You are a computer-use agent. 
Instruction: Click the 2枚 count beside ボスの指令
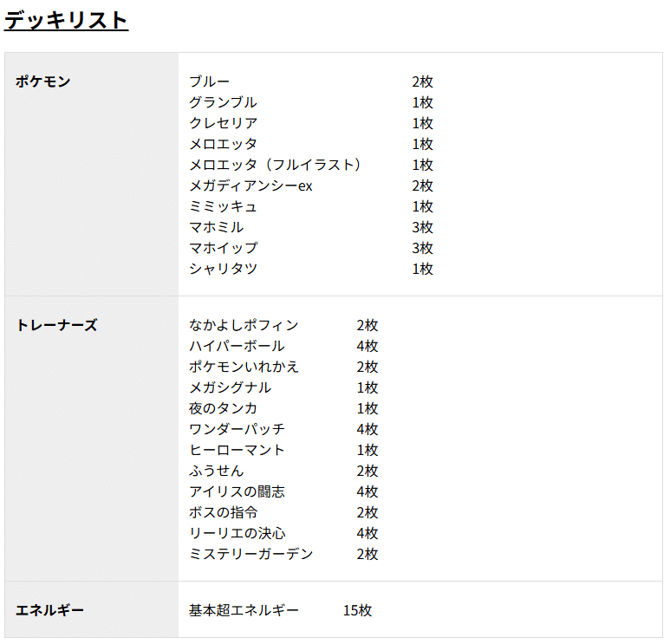pyautogui.click(x=368, y=512)
